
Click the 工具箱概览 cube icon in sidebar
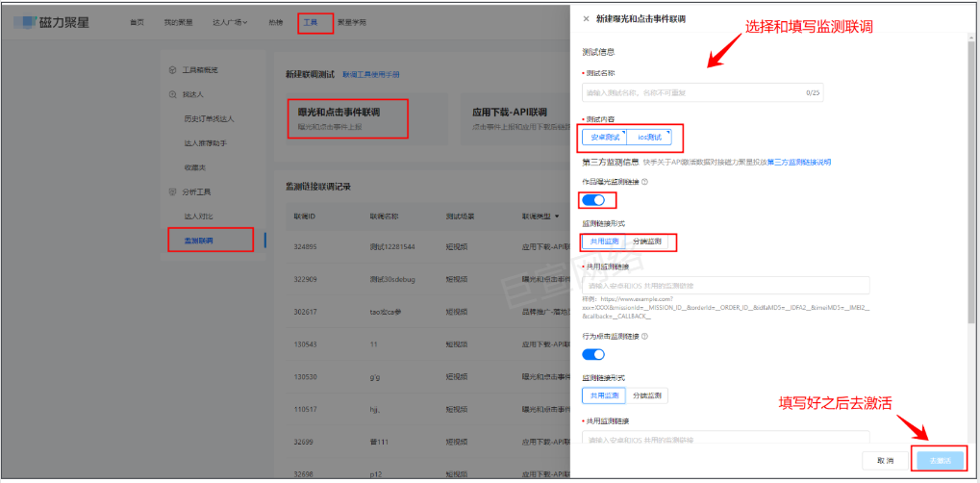tap(172, 70)
